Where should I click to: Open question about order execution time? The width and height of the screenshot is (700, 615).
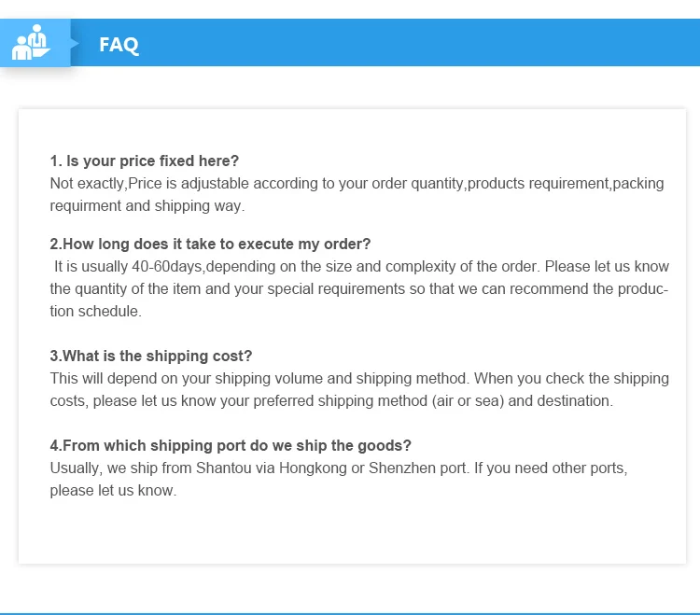coord(210,245)
